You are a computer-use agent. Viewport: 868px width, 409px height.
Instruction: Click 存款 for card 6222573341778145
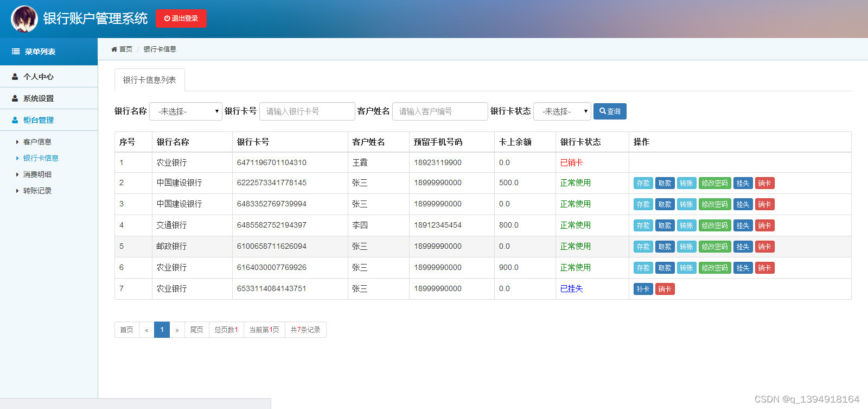click(x=643, y=184)
